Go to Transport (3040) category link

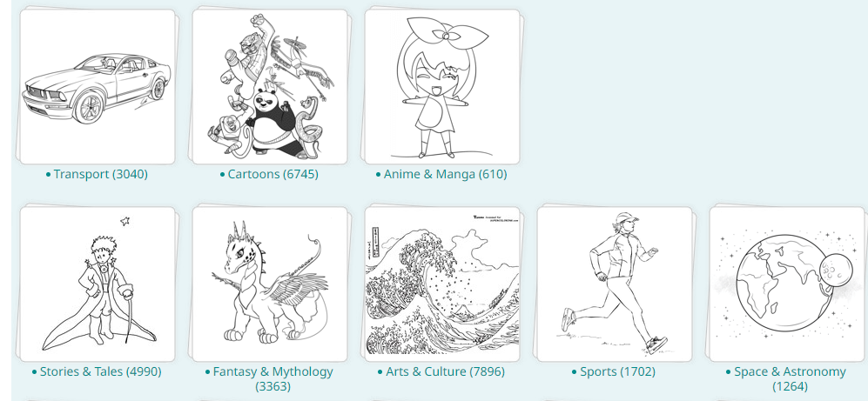101,174
